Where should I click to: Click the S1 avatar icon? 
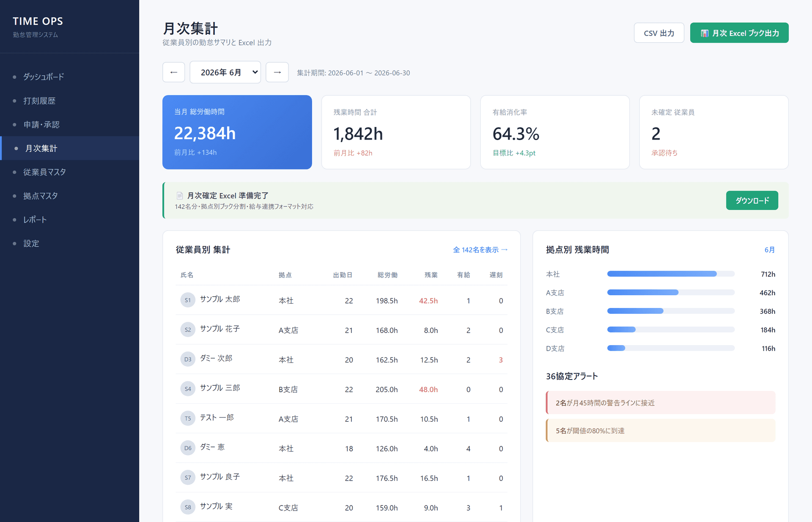pyautogui.click(x=188, y=300)
